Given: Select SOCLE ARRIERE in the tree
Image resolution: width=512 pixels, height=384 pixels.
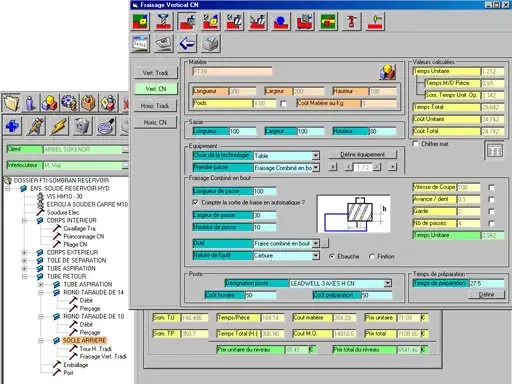Looking at the screenshot, I should [84, 340].
